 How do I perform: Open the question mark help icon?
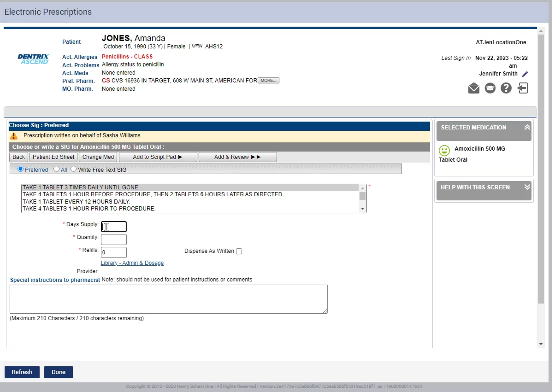coord(506,88)
